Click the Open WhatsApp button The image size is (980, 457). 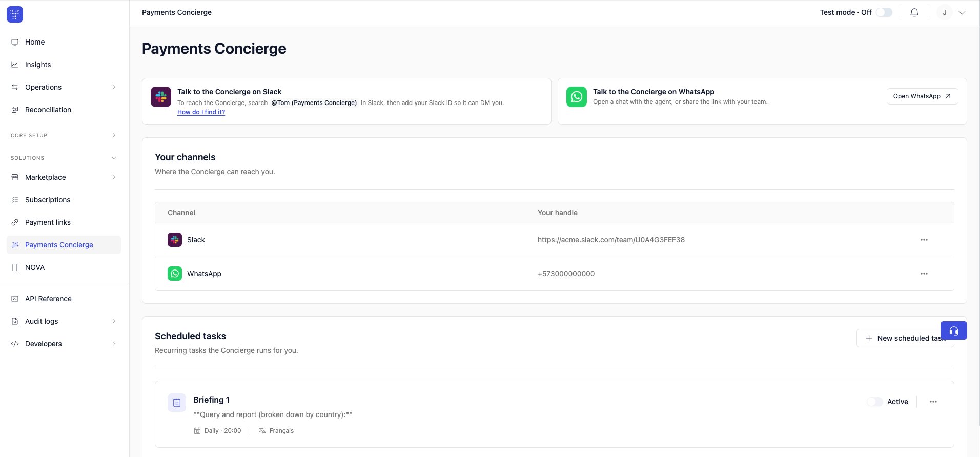(922, 96)
